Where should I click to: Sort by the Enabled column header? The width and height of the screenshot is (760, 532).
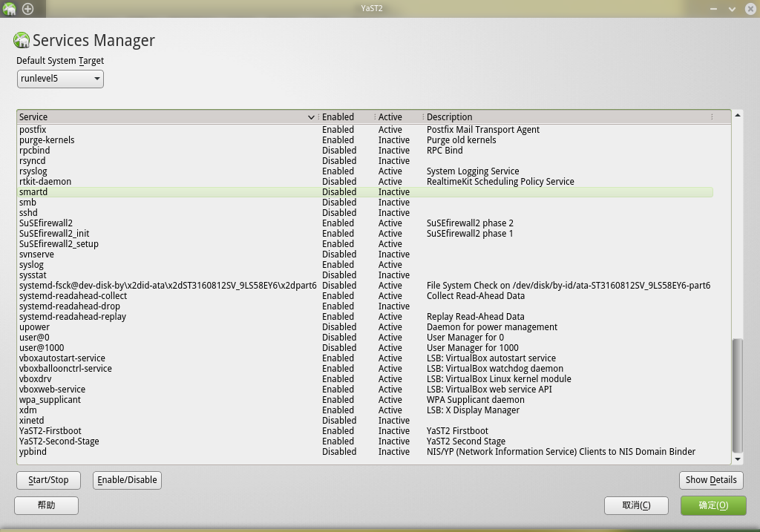pos(347,116)
